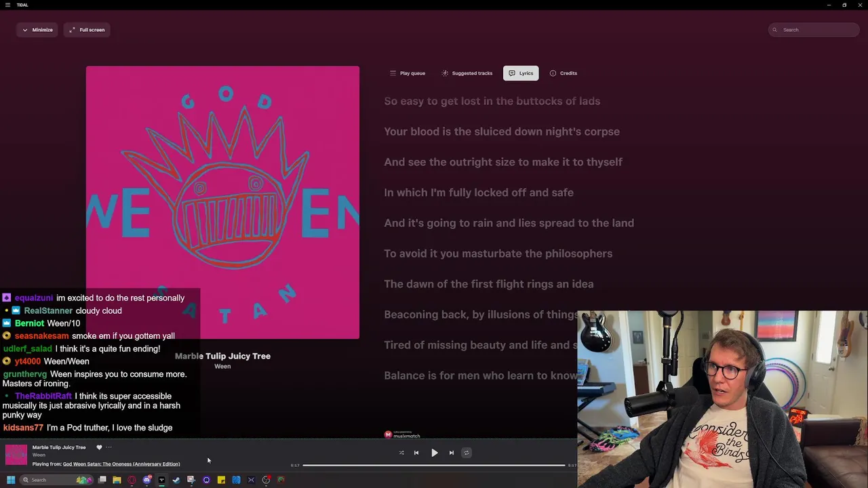
Task: Open Task View in the taskbar
Action: 102,480
